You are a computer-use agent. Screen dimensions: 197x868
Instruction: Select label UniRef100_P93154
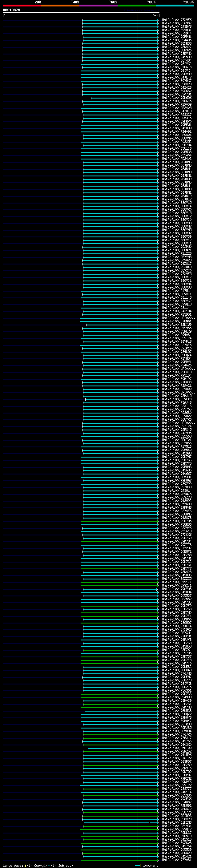(x=176, y=375)
